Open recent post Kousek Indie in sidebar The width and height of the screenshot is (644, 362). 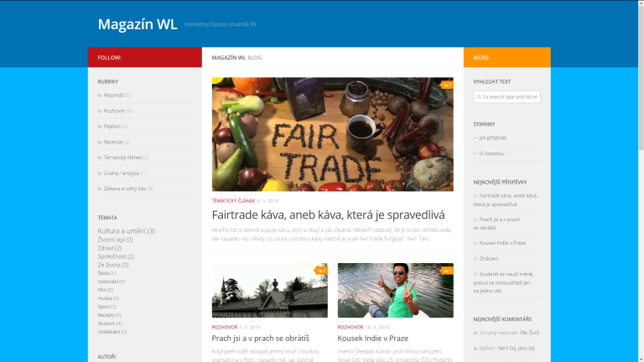point(502,243)
